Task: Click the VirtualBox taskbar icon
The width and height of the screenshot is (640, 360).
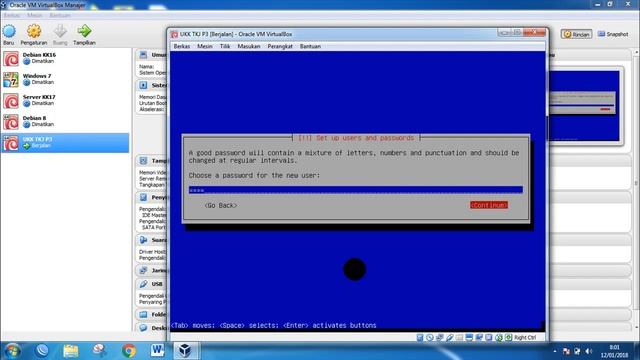Action: 185,351
